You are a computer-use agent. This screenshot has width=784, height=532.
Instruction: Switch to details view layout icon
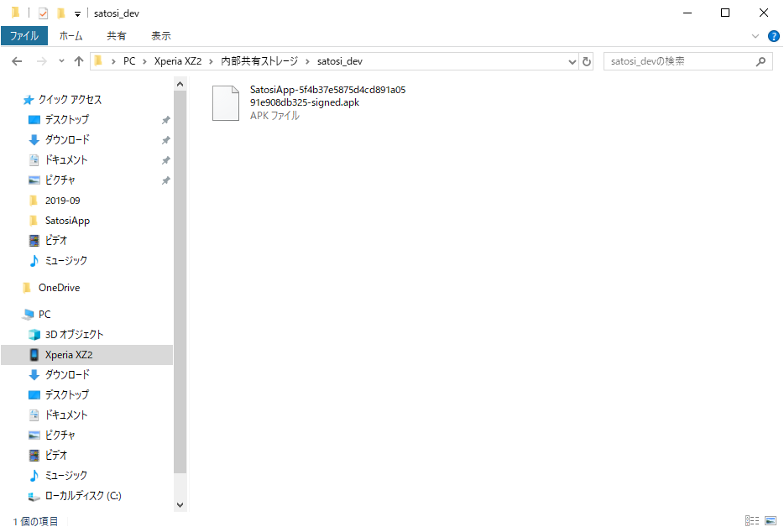751,521
